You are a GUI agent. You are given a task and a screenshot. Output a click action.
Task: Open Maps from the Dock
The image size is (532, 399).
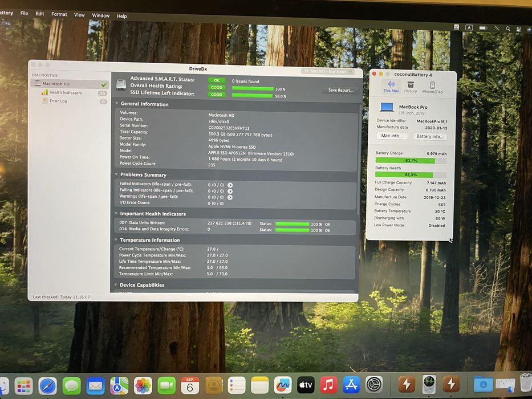(119, 386)
